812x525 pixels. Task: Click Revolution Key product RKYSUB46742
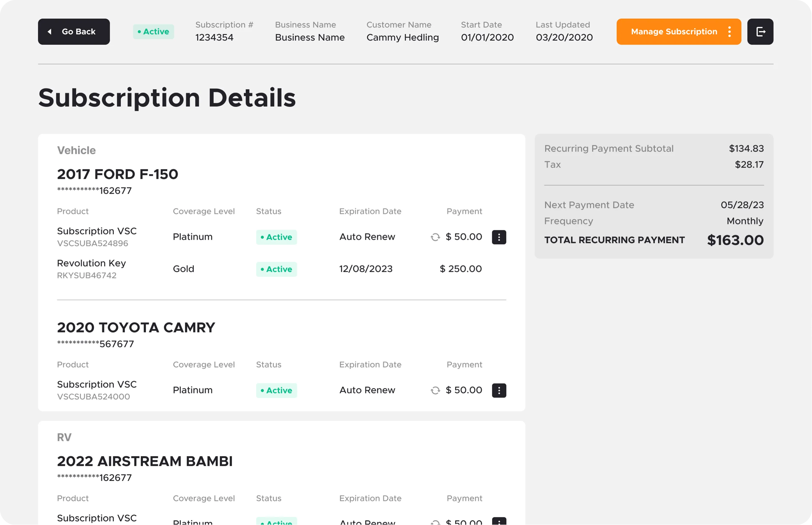87,275
